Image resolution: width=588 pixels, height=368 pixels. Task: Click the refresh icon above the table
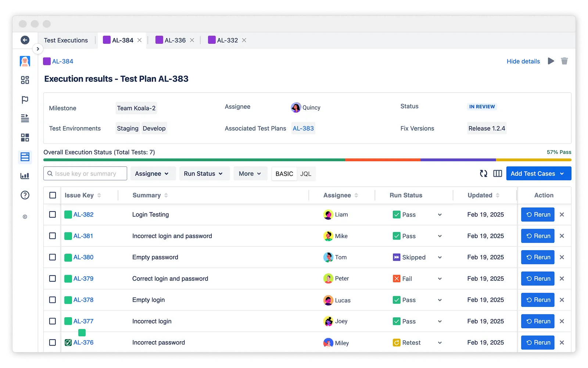[484, 174]
